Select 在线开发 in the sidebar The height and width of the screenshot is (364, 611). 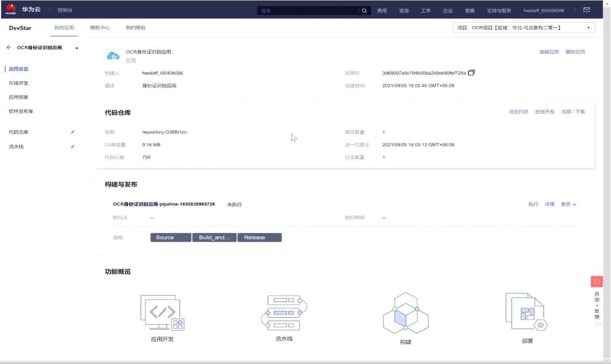tap(19, 83)
